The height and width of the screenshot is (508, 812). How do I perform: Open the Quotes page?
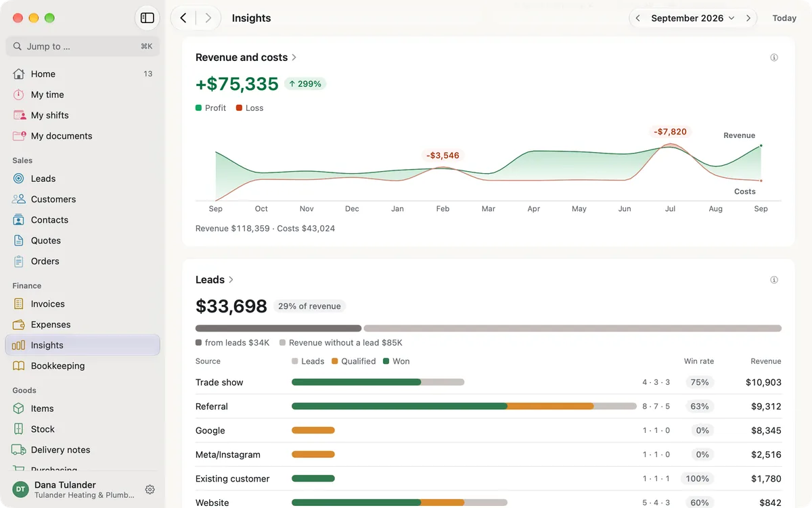tap(83, 240)
